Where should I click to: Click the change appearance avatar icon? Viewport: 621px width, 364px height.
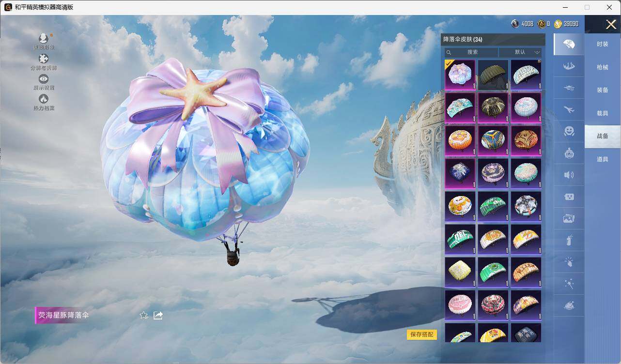coord(44,39)
